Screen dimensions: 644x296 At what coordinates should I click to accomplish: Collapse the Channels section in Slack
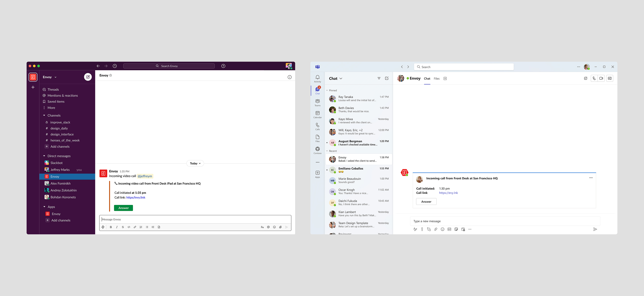44,115
